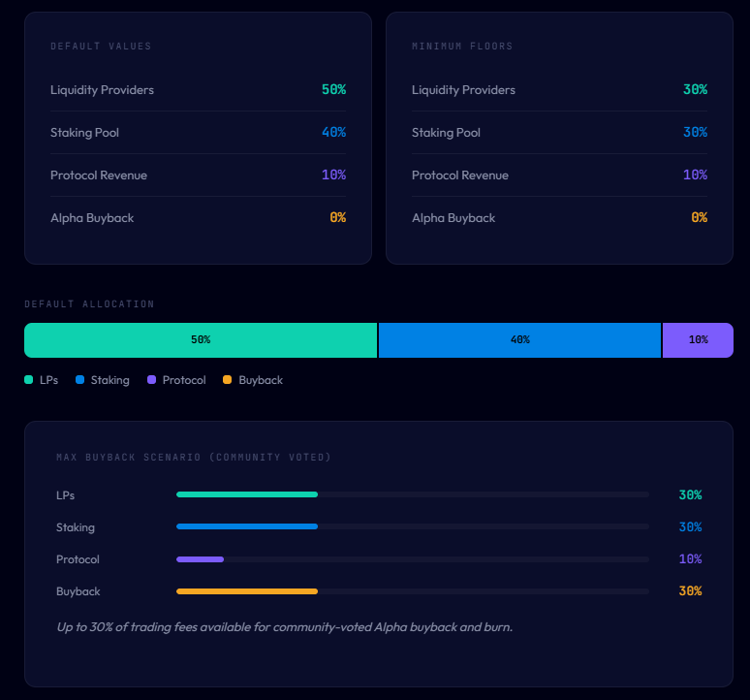This screenshot has height=700, width=750.
Task: Click Protocol Revenue 10% in Minimum Floors
Action: tap(695, 175)
